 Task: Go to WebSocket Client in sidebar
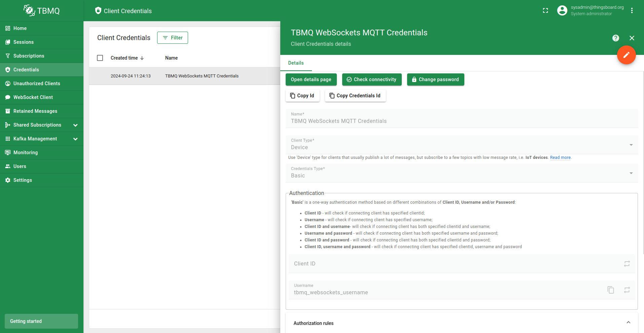coord(33,97)
